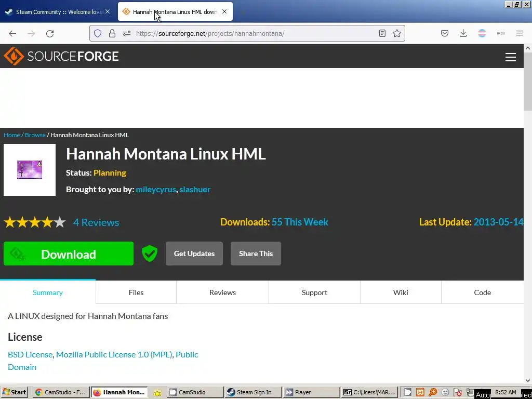
Task: Go back with the browser back arrow
Action: 12,33
